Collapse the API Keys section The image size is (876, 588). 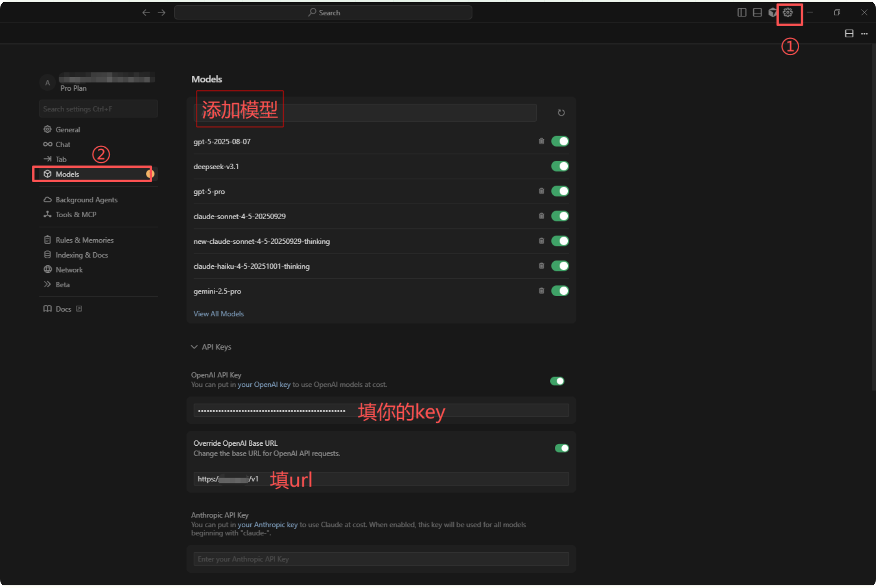coord(194,347)
